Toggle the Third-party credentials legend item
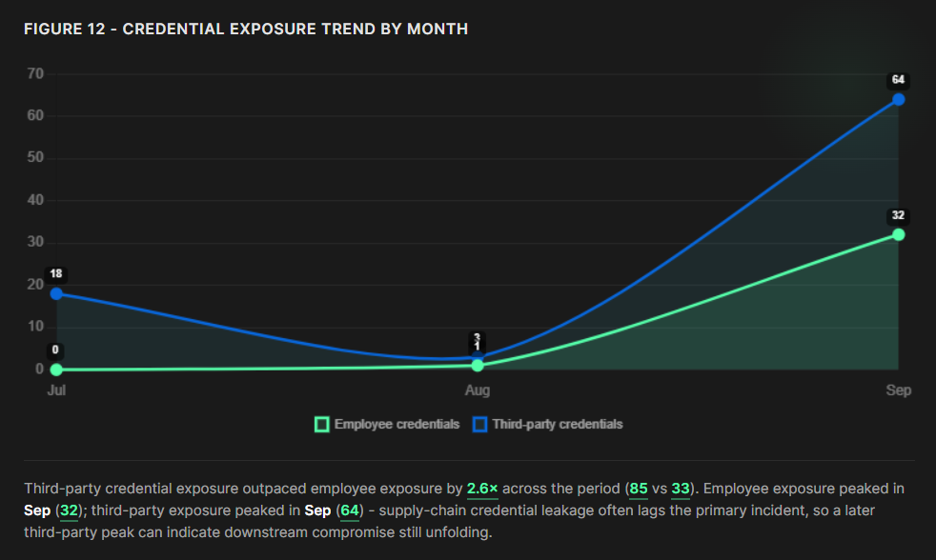 click(547, 424)
